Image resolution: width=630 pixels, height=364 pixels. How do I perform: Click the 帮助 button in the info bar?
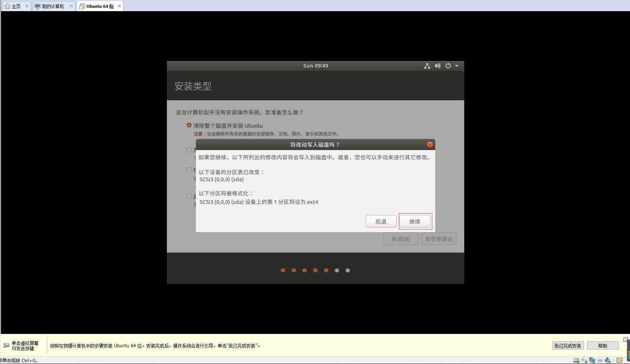[x=603, y=346]
